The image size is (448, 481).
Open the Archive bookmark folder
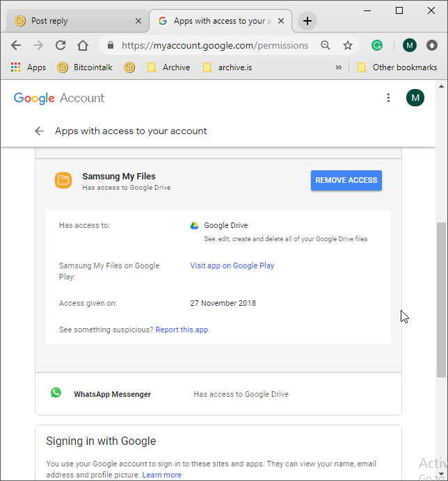pos(168,67)
